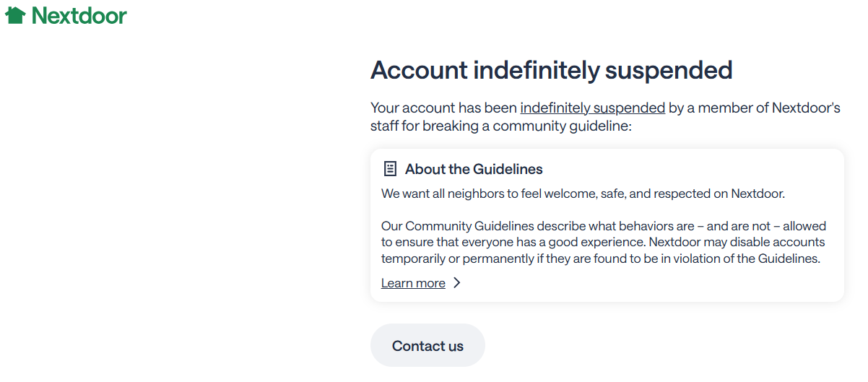868x382 pixels.
Task: Select the "About the Guidelines" card title
Action: (474, 169)
